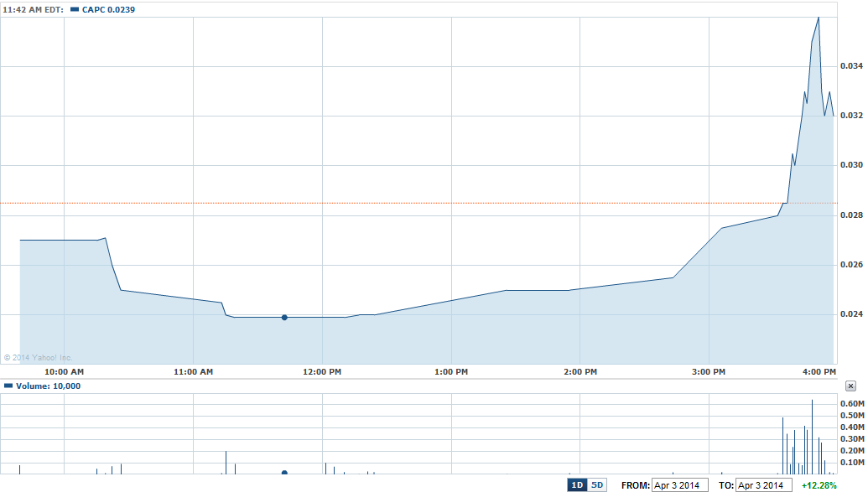This screenshot has width=868, height=492.
Task: Click the 10:00 AM axis label
Action: click(65, 372)
